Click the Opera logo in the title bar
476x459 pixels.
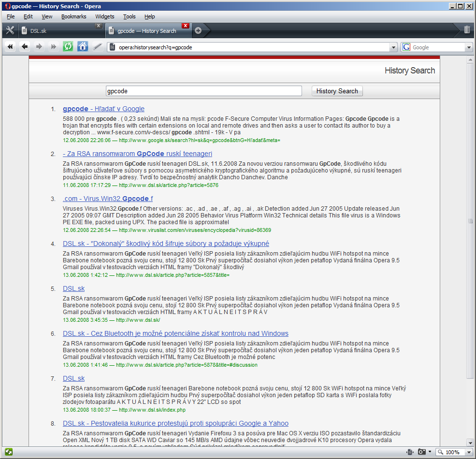pos(8,6)
